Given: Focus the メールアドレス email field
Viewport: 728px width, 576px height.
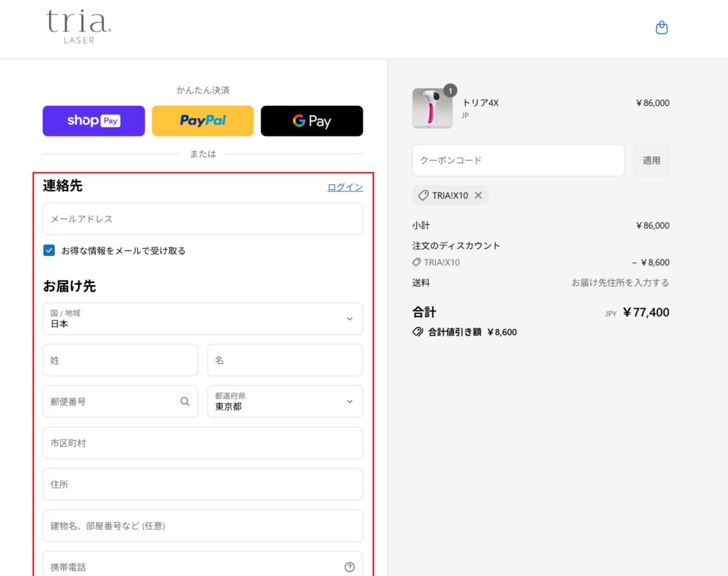Looking at the screenshot, I should tap(203, 219).
